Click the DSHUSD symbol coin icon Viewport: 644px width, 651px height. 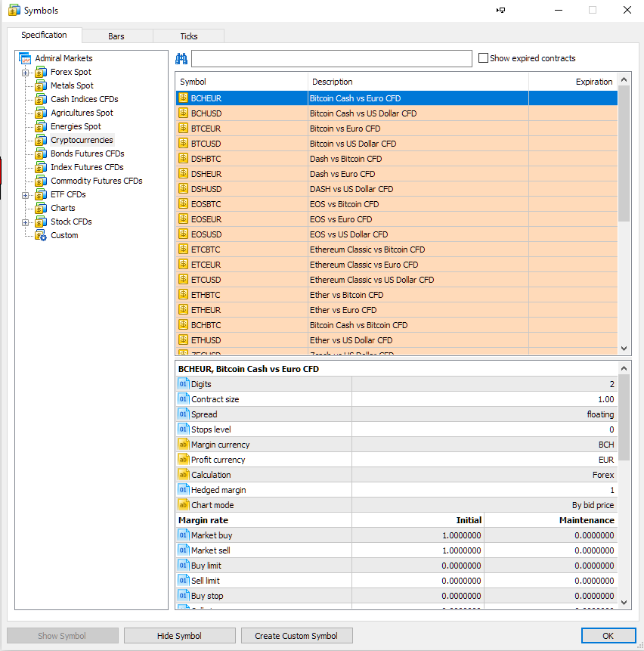pos(183,189)
